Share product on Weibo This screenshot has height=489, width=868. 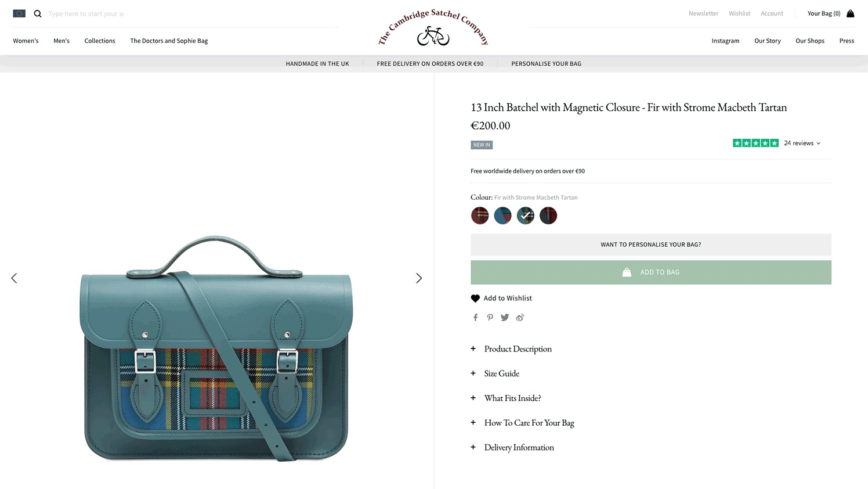point(520,317)
